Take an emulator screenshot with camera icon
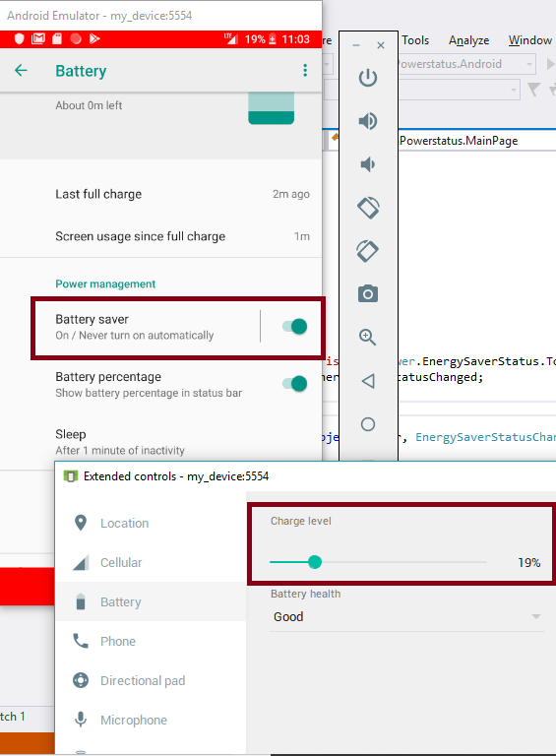The image size is (556, 756). pyautogui.click(x=368, y=293)
